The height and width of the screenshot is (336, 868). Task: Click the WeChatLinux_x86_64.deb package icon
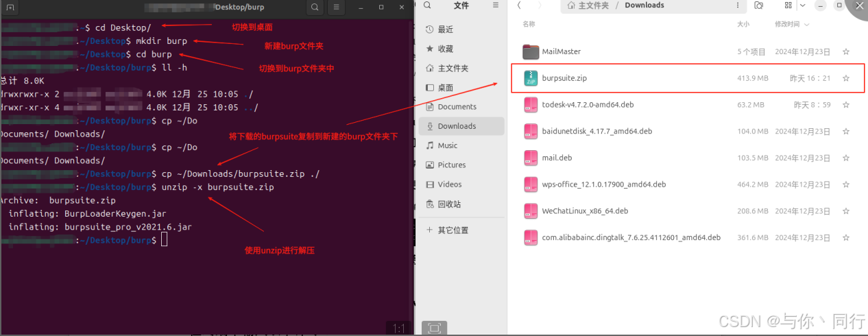tap(531, 211)
